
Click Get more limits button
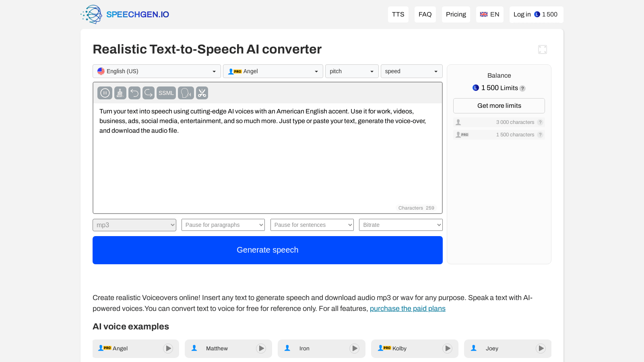coord(499,106)
